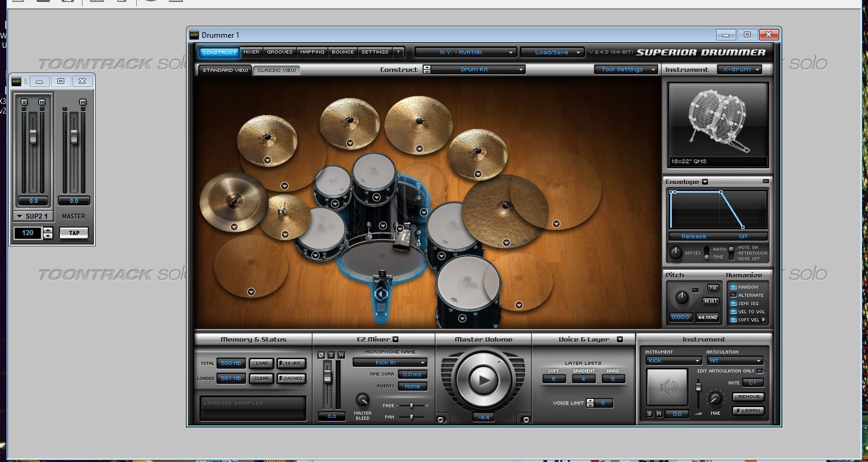
Task: Open the Mapping tab
Action: click(x=312, y=52)
